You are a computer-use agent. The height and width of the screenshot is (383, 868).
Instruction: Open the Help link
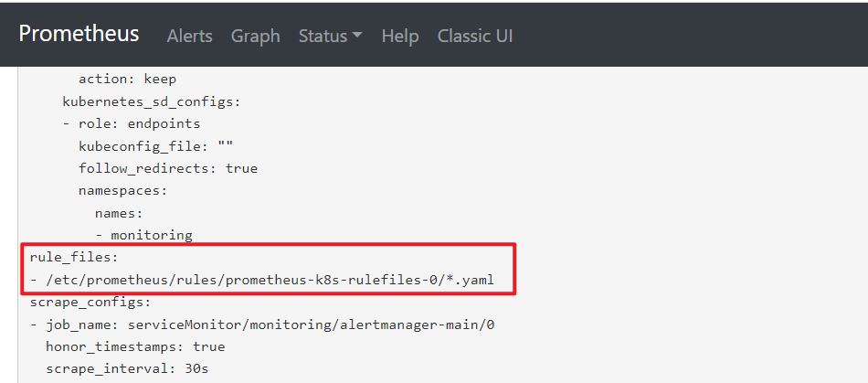pyautogui.click(x=399, y=37)
